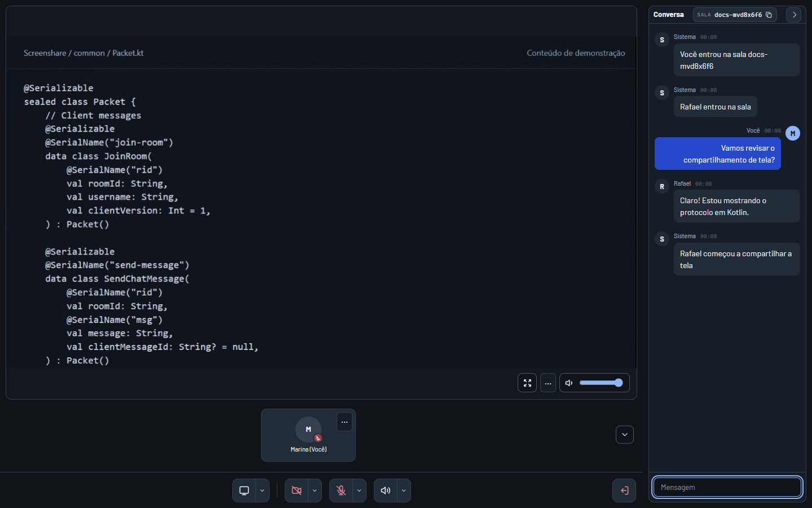Click 'Claro! Estou mostrando o protocolo' message
Image resolution: width=812 pixels, height=508 pixels.
tap(737, 206)
